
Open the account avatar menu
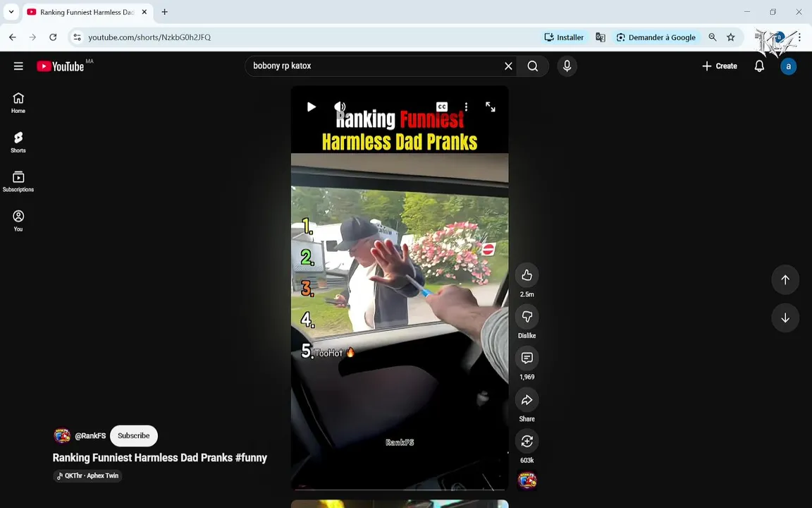[x=788, y=66]
